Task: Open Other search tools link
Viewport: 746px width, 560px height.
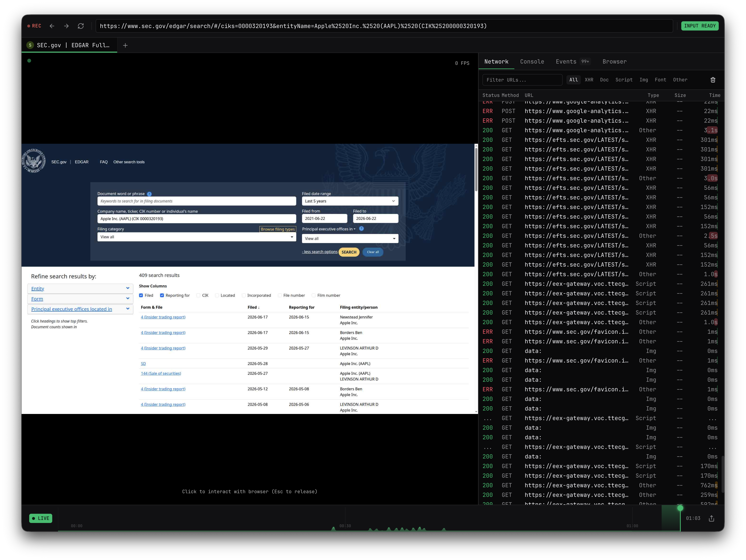Action: click(x=129, y=162)
